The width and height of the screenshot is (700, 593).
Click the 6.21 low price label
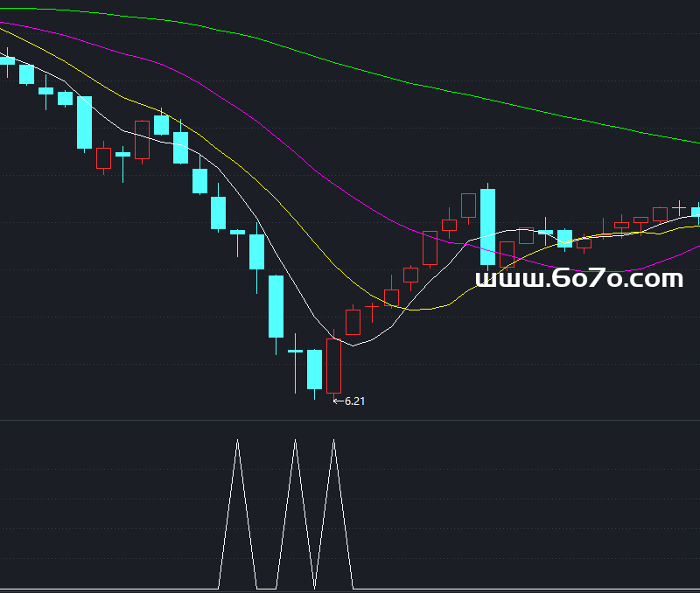point(354,401)
